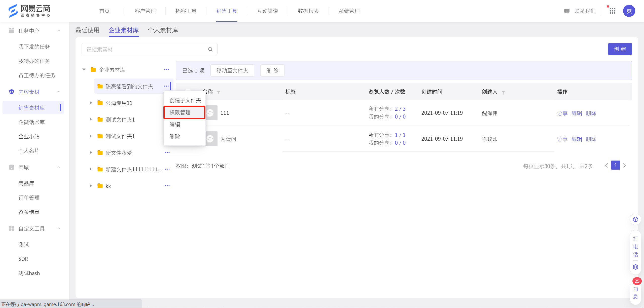The height and width of the screenshot is (308, 644).
Task: Click the NetEase Yunshang logo
Action: (x=29, y=11)
